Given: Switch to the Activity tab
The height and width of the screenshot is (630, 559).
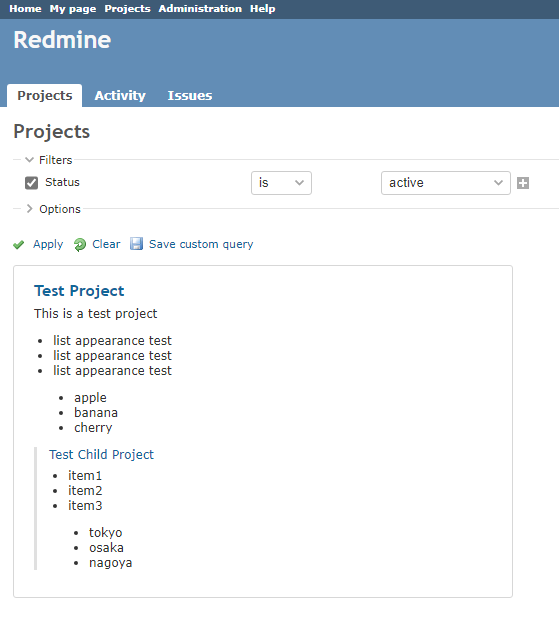Looking at the screenshot, I should point(120,96).
